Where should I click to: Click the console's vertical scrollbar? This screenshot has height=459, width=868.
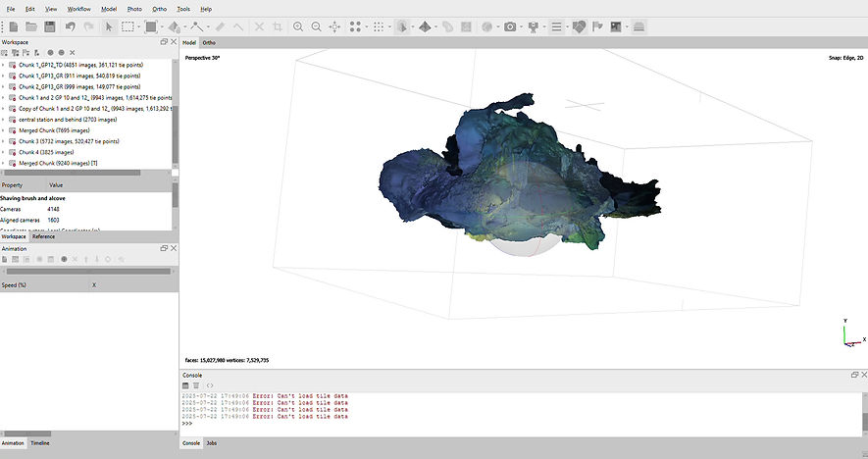coord(865,422)
